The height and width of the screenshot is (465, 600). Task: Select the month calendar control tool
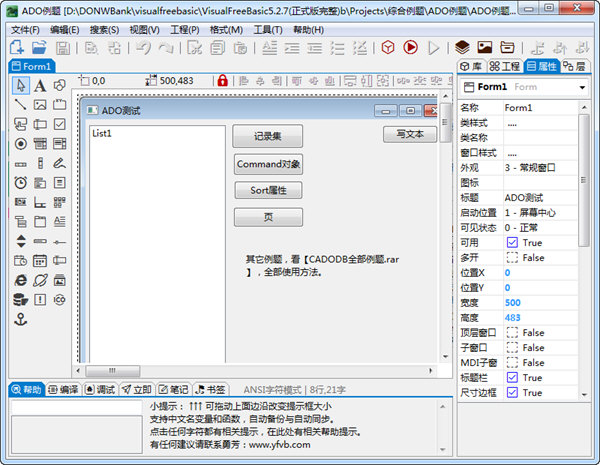[x=40, y=261]
